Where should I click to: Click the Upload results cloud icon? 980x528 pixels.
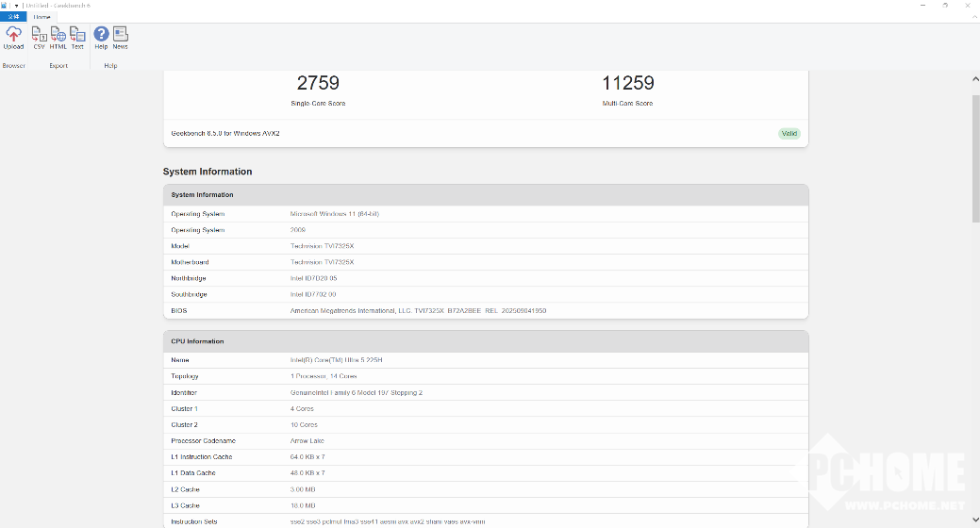click(x=13, y=35)
